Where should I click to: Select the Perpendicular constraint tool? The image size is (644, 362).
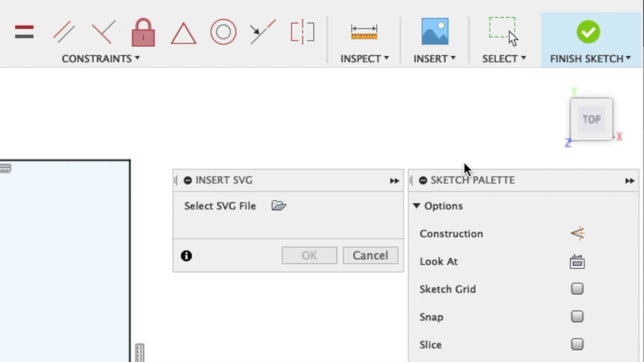point(103,32)
